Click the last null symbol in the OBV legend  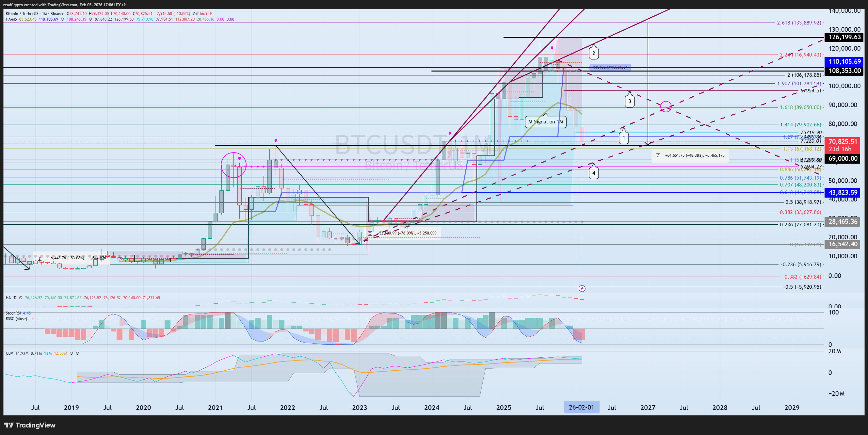pyautogui.click(x=77, y=353)
